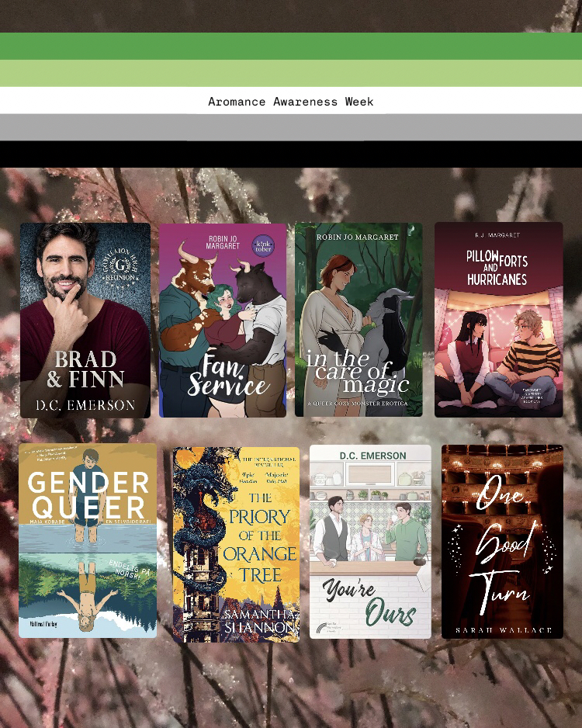Select the gray flag stripe
The width and height of the screenshot is (582, 728).
pos(291,127)
